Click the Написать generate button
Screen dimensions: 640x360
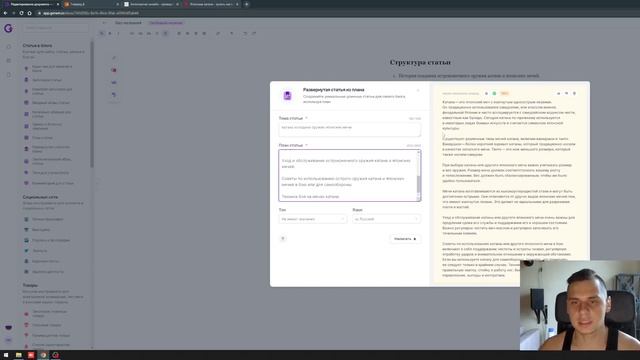405,239
